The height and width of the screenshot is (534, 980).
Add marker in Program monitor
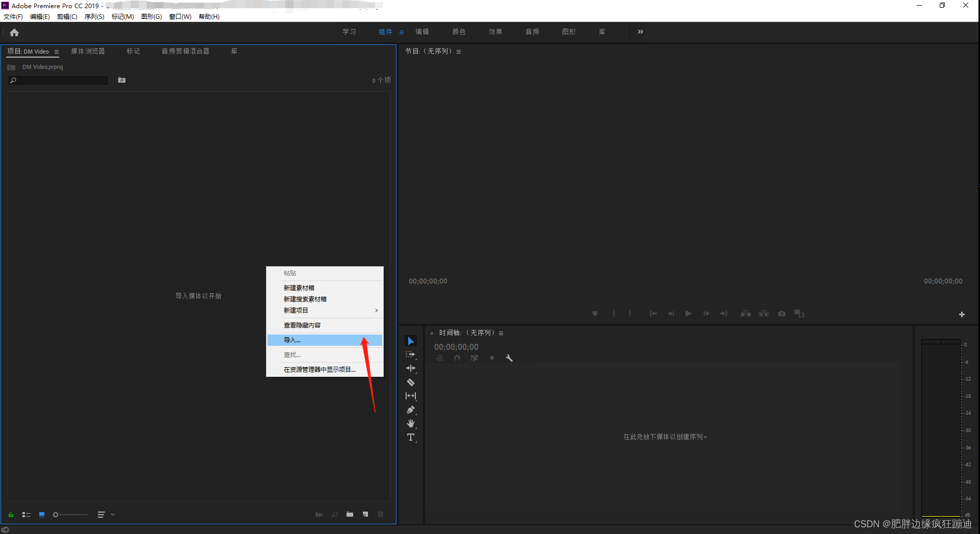coord(595,314)
